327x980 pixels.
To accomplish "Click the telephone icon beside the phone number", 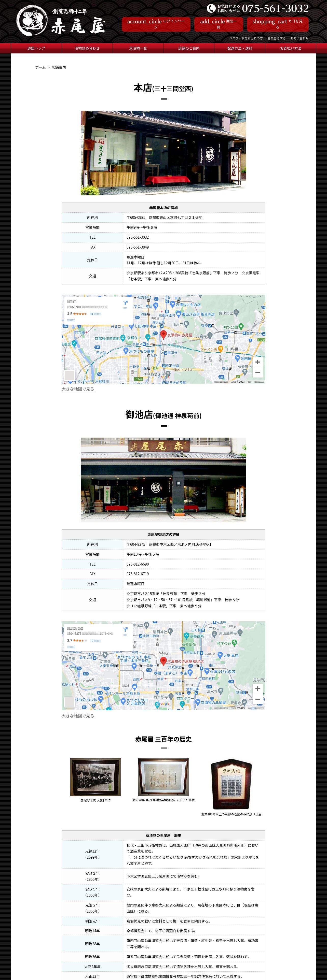I will [x=211, y=8].
